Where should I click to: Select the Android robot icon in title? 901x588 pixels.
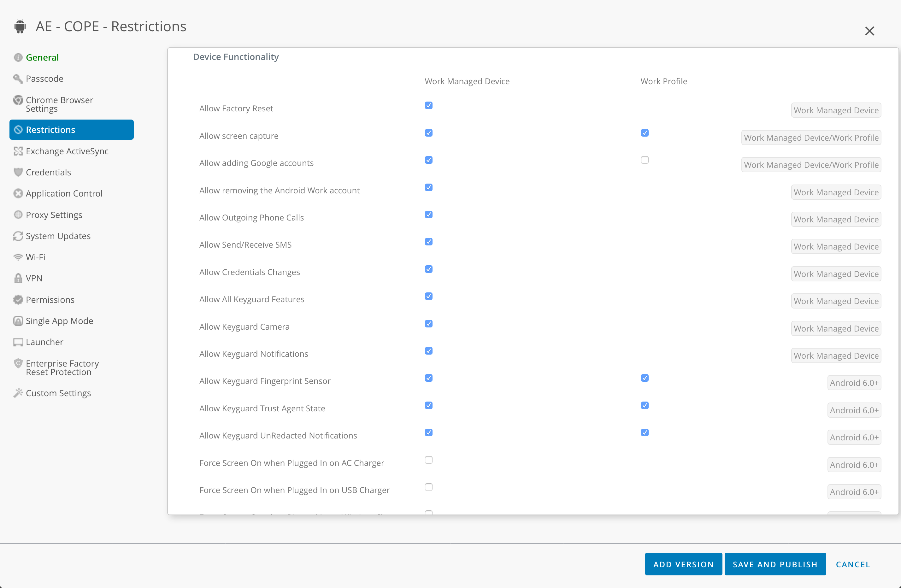coord(20,26)
